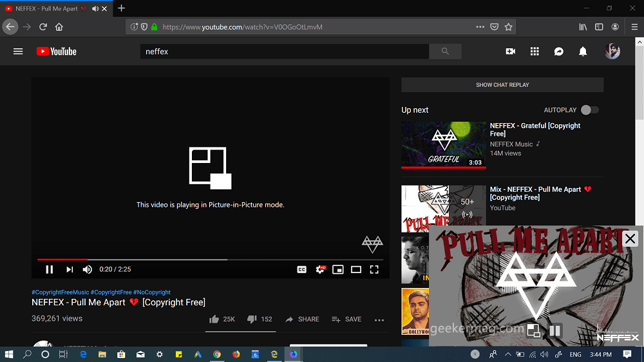Image resolution: width=644 pixels, height=362 pixels.
Task: Click the ENG language indicator
Action: (x=575, y=354)
